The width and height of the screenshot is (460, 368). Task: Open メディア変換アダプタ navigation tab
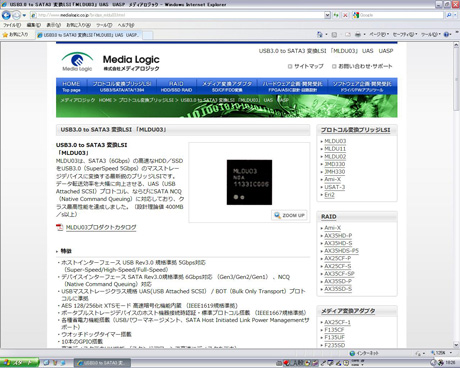[227, 86]
